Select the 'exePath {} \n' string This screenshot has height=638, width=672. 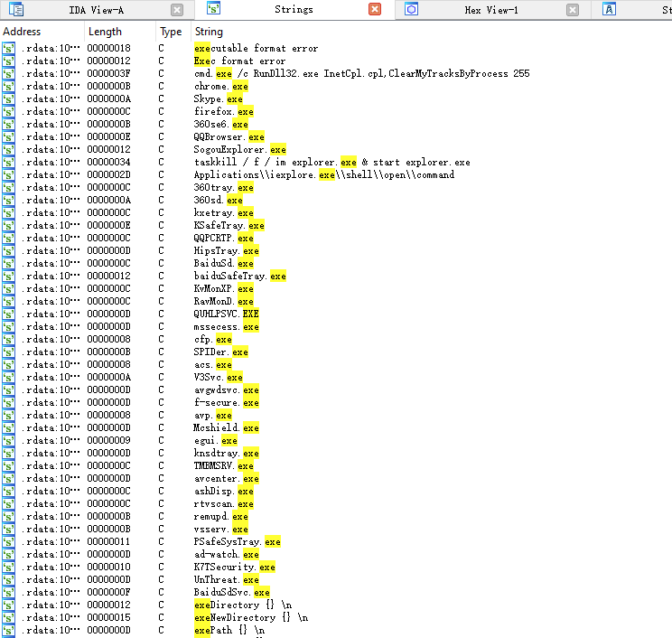tap(229, 630)
